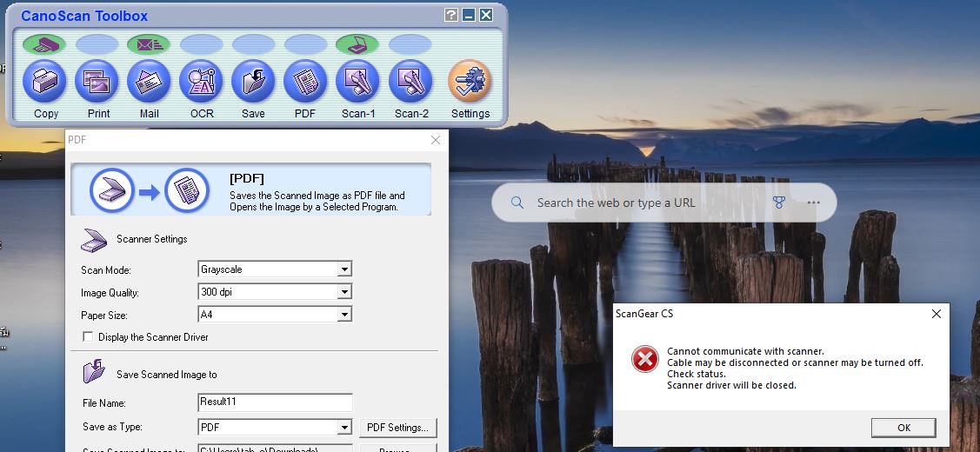Click the Paper Size: label

(104, 316)
